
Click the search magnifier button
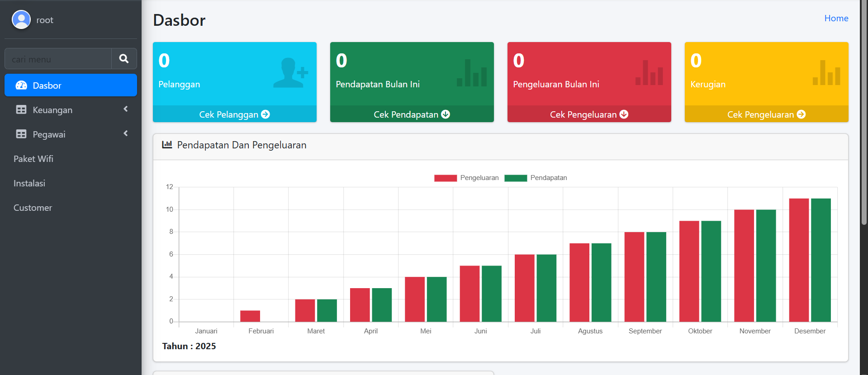[124, 59]
